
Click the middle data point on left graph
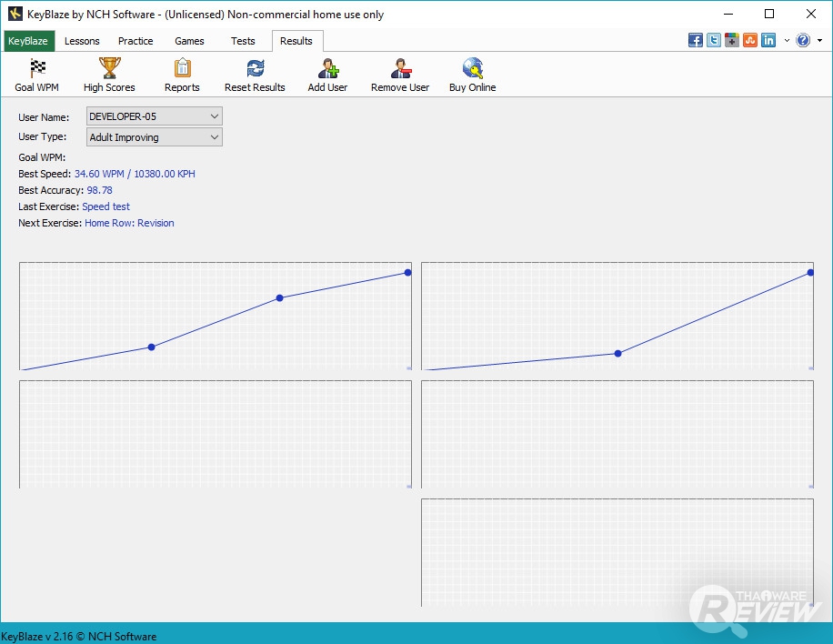280,298
